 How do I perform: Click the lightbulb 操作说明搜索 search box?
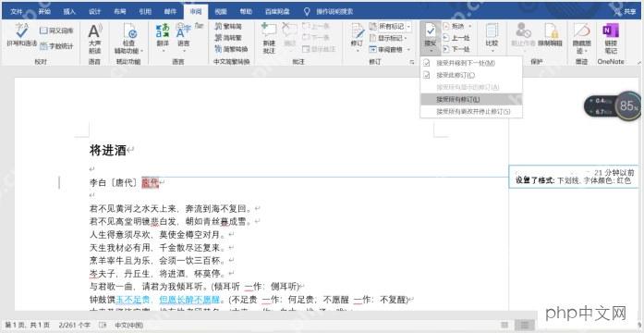pyautogui.click(x=328, y=11)
